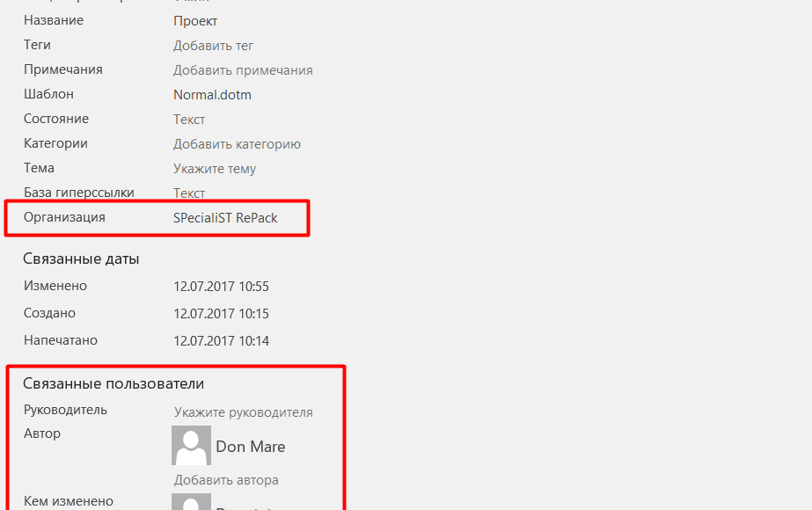Click the Создано date 12.07.2017 10:15
Screen dimensions: 812x510
(221, 314)
